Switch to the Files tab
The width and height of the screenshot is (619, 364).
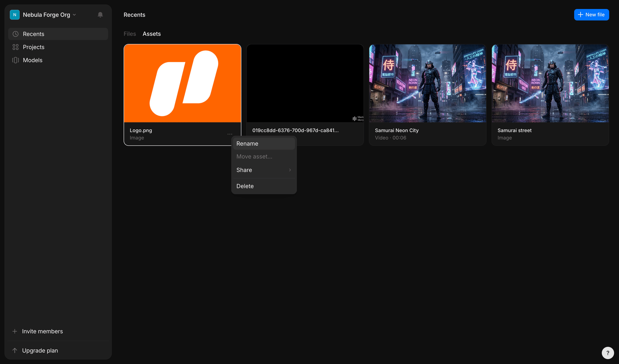130,34
